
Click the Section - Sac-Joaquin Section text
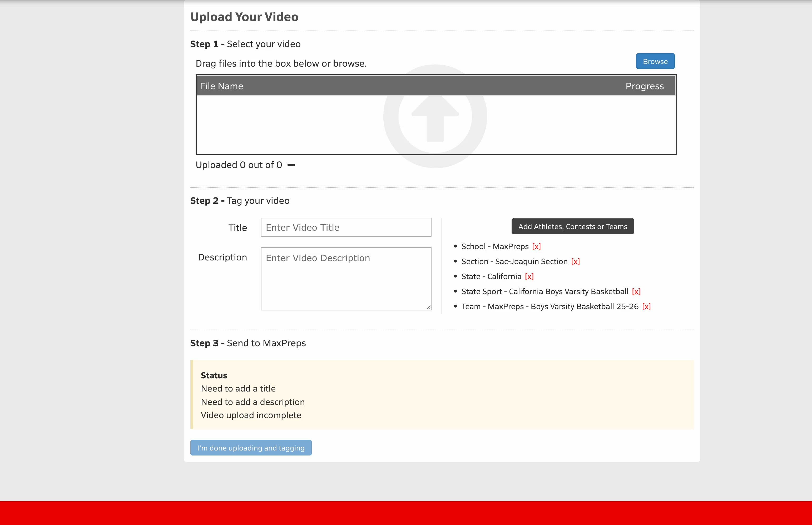pos(514,261)
